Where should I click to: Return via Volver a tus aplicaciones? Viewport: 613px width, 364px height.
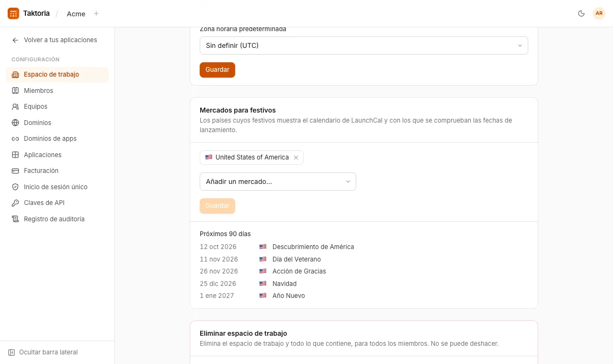(x=57, y=40)
